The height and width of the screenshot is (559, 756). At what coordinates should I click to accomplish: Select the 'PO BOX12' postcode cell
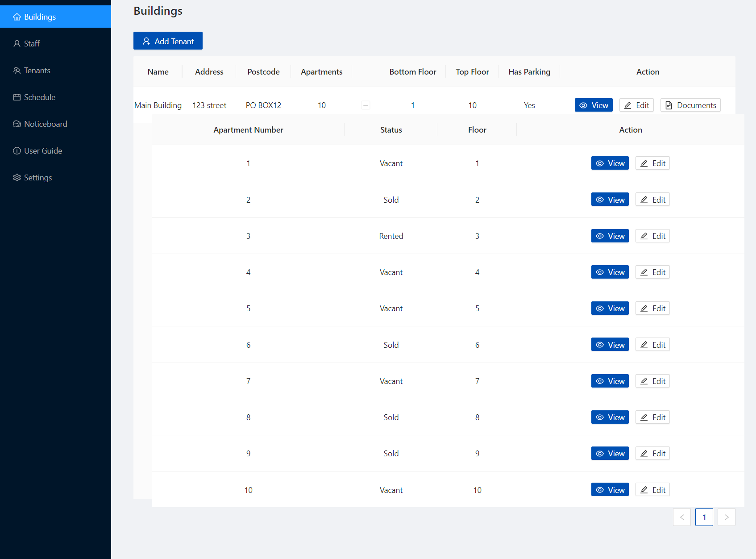pos(263,105)
